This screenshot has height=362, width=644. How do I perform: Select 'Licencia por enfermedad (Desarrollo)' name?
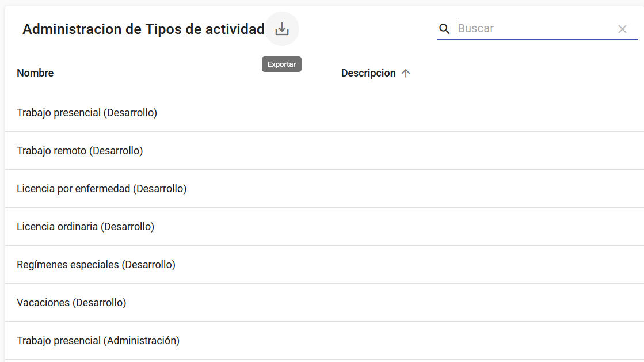click(102, 189)
